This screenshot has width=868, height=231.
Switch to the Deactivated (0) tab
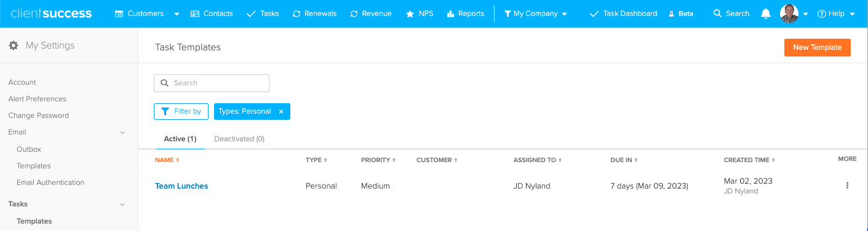[239, 139]
